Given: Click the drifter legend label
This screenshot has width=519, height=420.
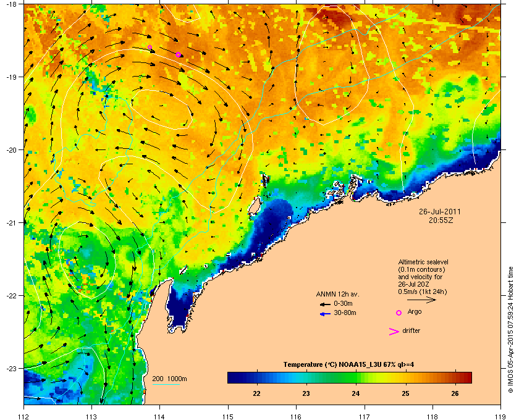Looking at the screenshot, I should [411, 330].
